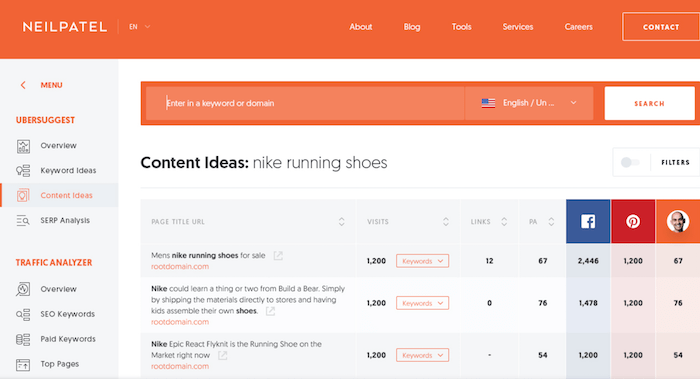This screenshot has height=379, width=700.
Task: Open the Blog menu item
Action: coord(412,27)
